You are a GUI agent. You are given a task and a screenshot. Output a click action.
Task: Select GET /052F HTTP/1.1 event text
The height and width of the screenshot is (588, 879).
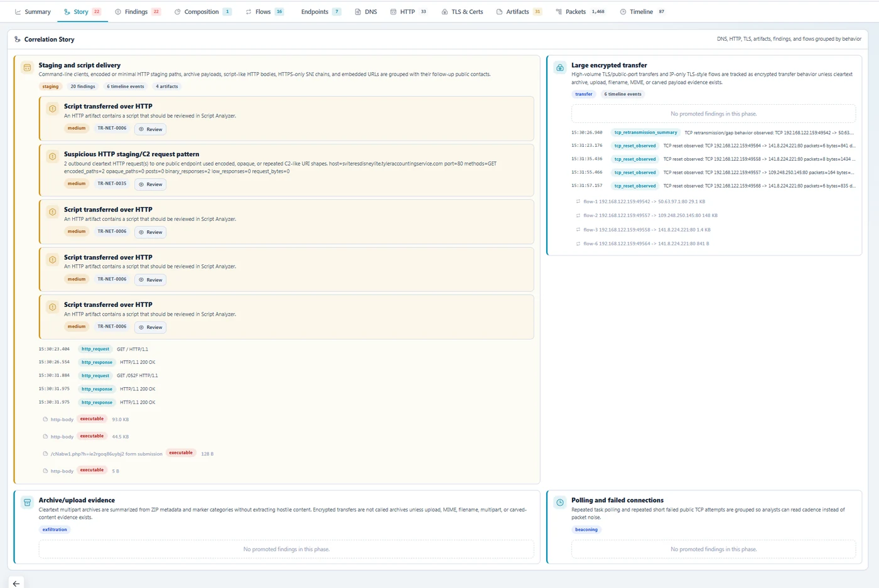coord(138,375)
